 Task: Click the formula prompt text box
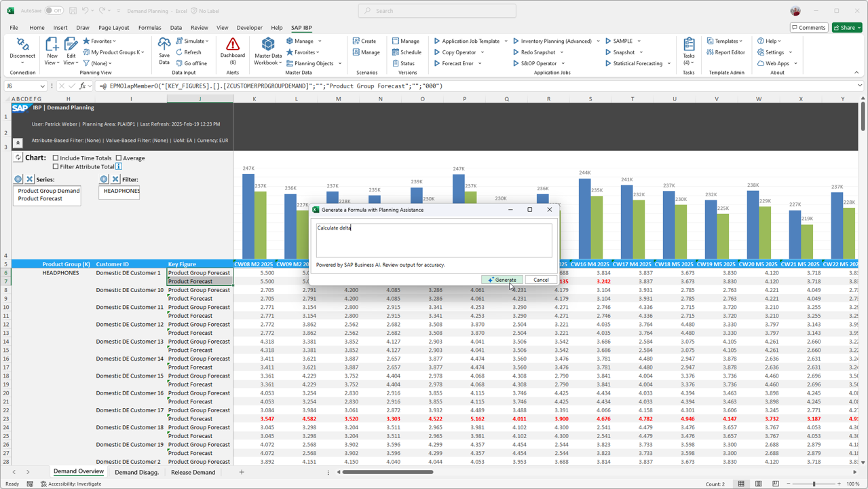pyautogui.click(x=434, y=240)
